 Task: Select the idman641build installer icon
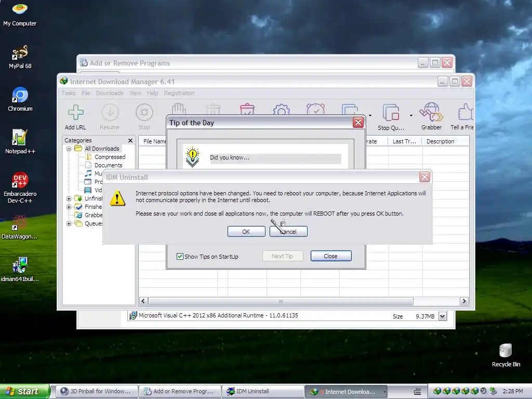point(20,265)
